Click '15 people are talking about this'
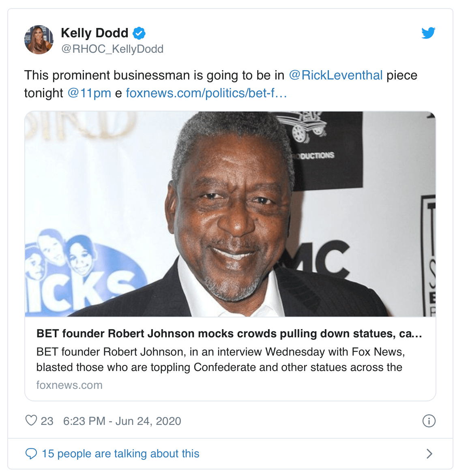Image resolution: width=468 pixels, height=476 pixels. (x=120, y=454)
